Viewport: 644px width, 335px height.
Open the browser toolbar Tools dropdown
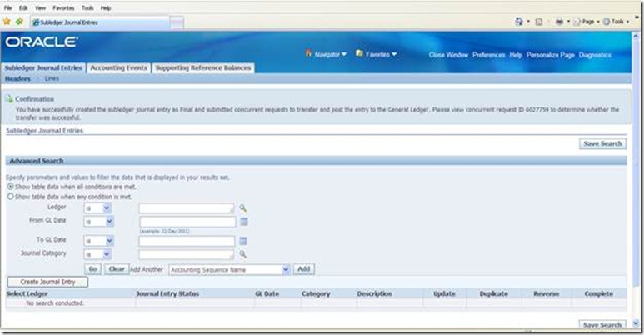point(614,22)
